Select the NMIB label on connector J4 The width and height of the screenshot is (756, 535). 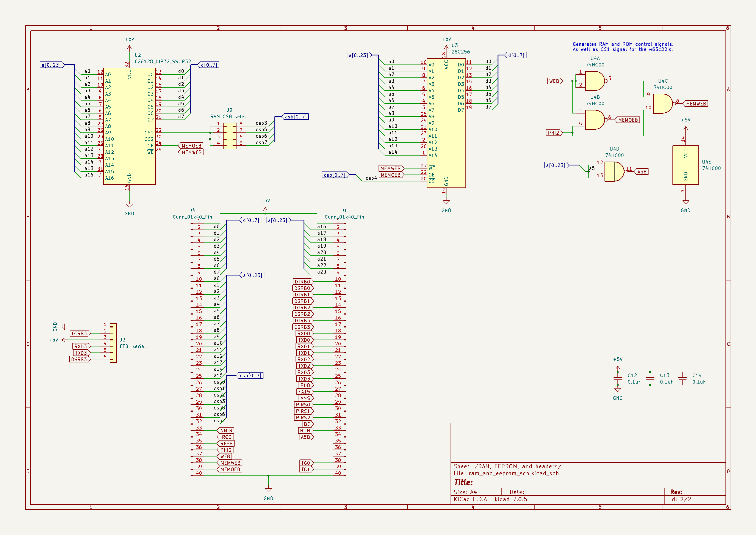226,431
